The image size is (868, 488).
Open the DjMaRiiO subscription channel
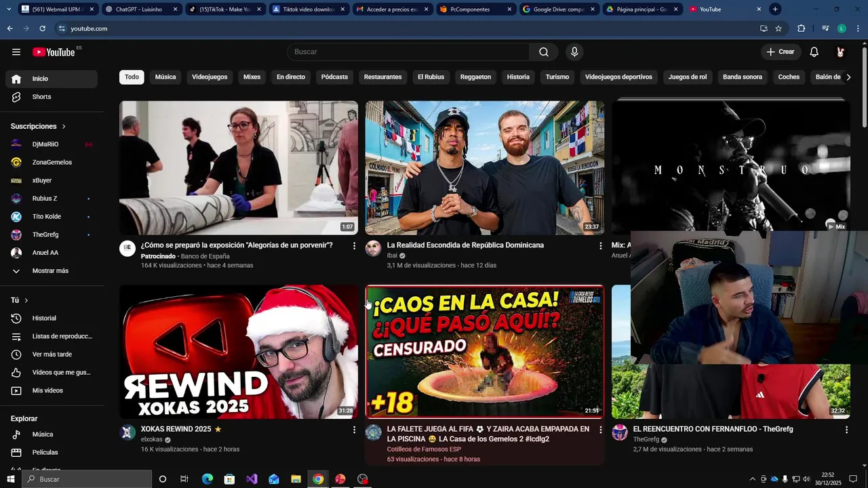[x=52, y=144]
